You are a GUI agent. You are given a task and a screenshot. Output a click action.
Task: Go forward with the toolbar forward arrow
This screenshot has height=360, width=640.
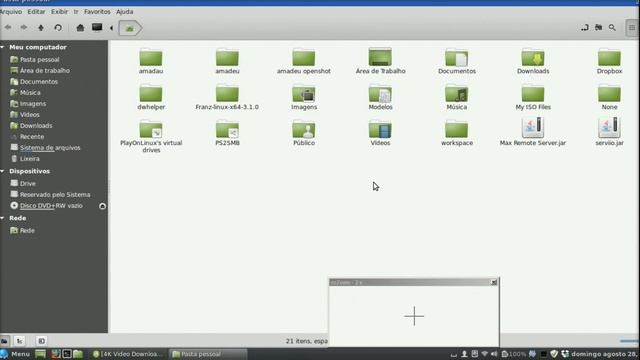[24, 28]
